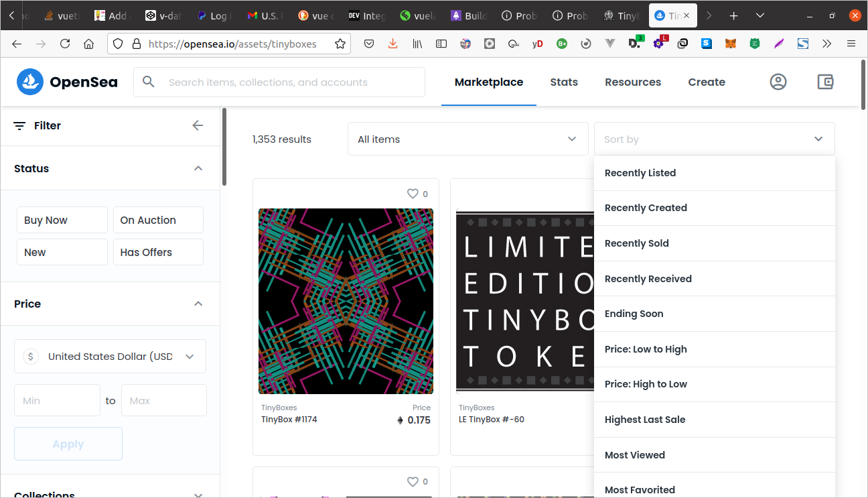Open the LE TinyBox #-60 title link
This screenshot has height=498, width=868.
click(x=492, y=420)
